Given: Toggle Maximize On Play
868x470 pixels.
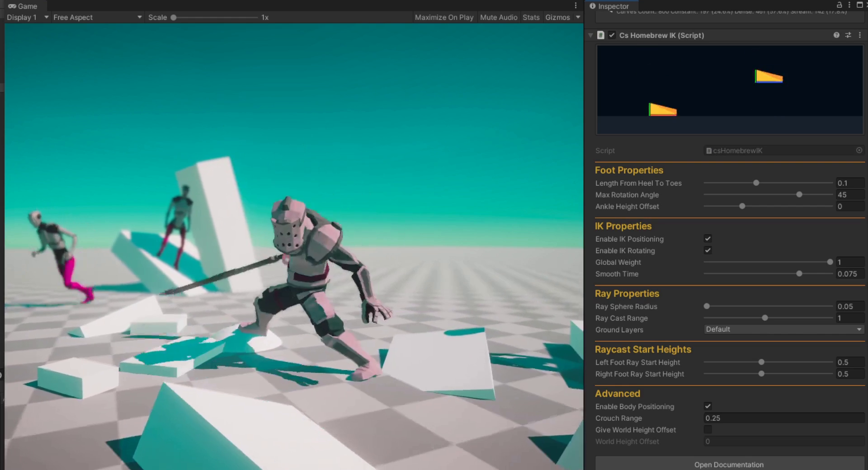Looking at the screenshot, I should pos(444,17).
